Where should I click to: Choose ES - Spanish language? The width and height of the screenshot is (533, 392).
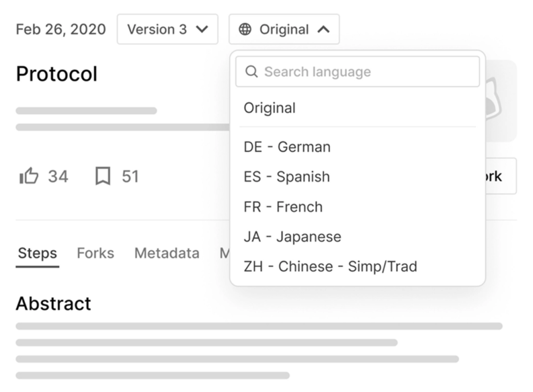click(x=358, y=177)
